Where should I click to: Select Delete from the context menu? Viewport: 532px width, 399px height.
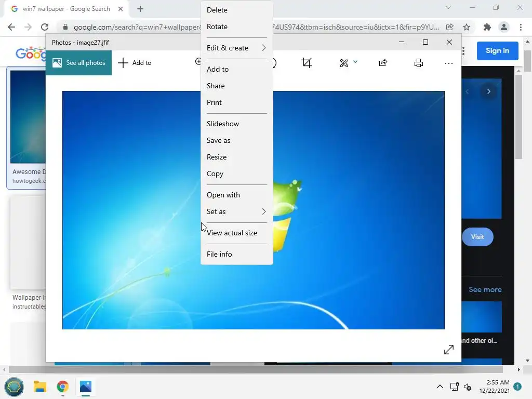pos(237,10)
